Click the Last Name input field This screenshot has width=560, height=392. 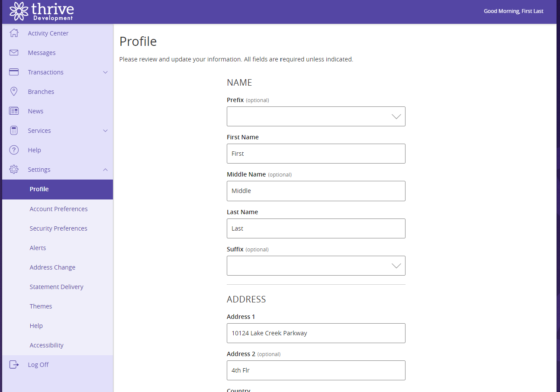[x=316, y=228]
